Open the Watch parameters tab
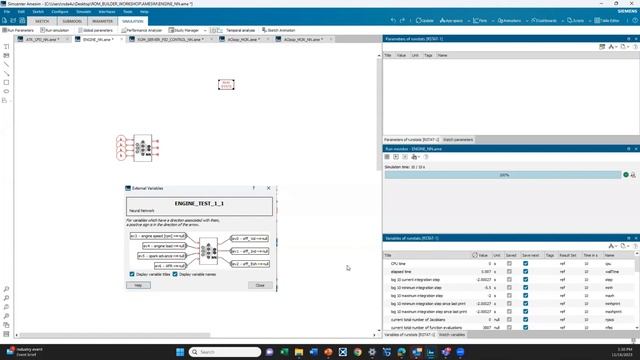This screenshot has width=640, height=360. tap(458, 140)
